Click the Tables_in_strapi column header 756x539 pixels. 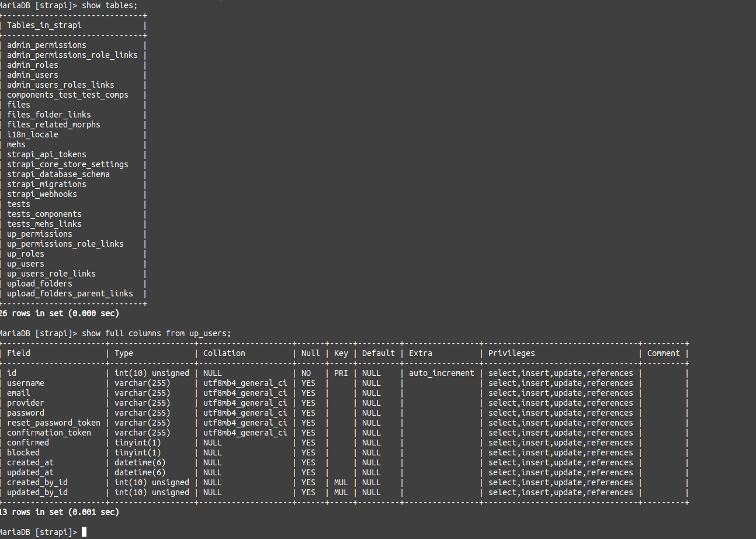[43, 25]
